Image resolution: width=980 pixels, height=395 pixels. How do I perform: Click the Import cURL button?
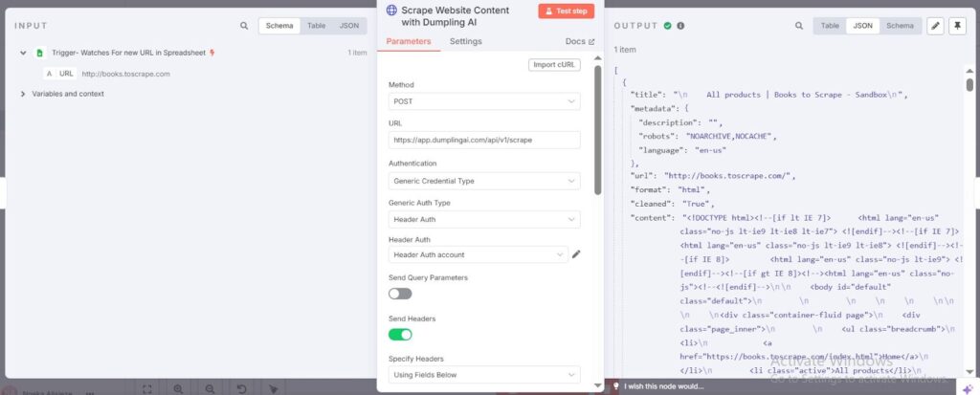pos(554,64)
